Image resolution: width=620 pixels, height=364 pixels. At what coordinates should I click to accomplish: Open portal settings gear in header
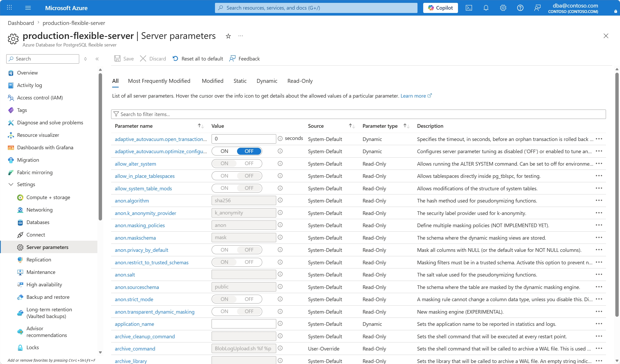503,8
